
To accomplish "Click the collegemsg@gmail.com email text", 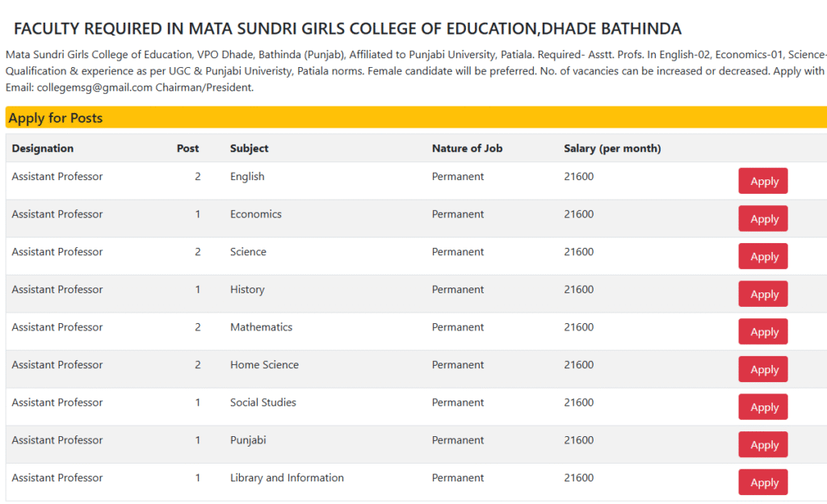I will coord(94,87).
